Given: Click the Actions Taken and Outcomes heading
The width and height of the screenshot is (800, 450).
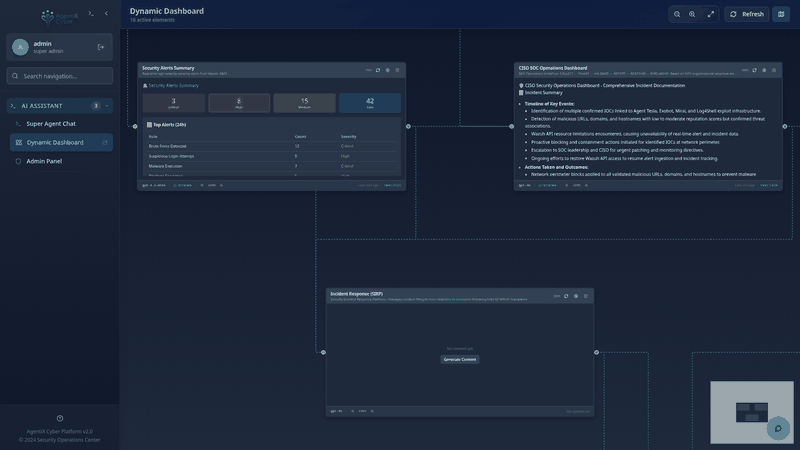Looking at the screenshot, I should 556,167.
